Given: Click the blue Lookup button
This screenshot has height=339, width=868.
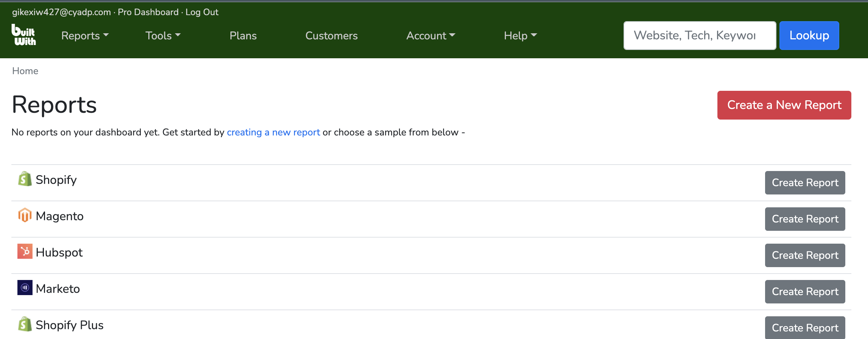Looking at the screenshot, I should click(809, 36).
